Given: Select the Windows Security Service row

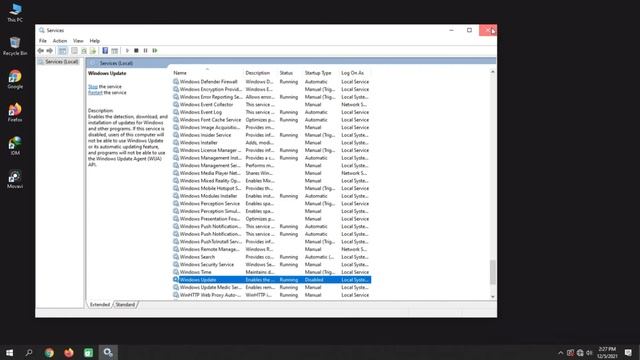Looking at the screenshot, I should [x=271, y=264].
